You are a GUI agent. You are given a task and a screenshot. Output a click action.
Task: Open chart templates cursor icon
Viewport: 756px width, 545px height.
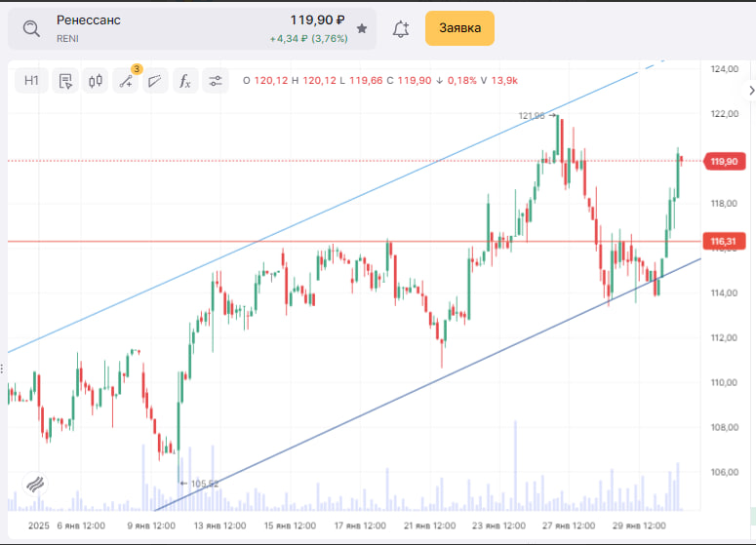65,81
